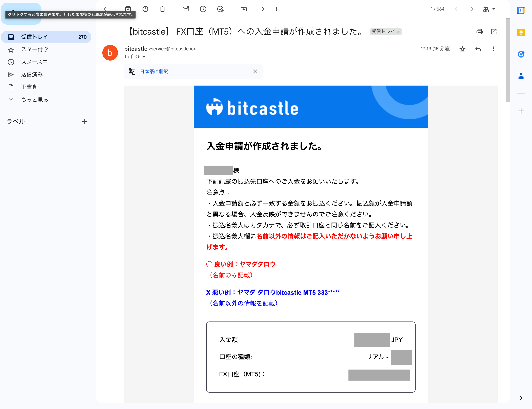
Task: Open Contacts side panel
Action: [521, 76]
